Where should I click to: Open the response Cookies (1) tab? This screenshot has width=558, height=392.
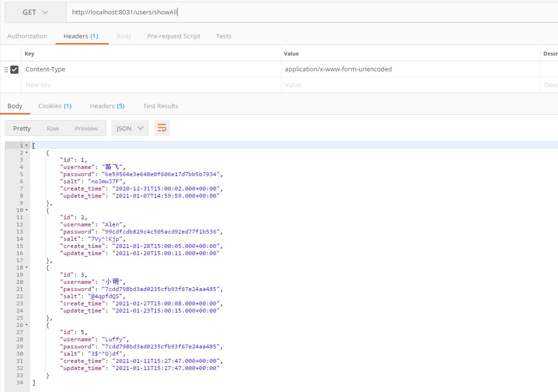pyautogui.click(x=55, y=106)
